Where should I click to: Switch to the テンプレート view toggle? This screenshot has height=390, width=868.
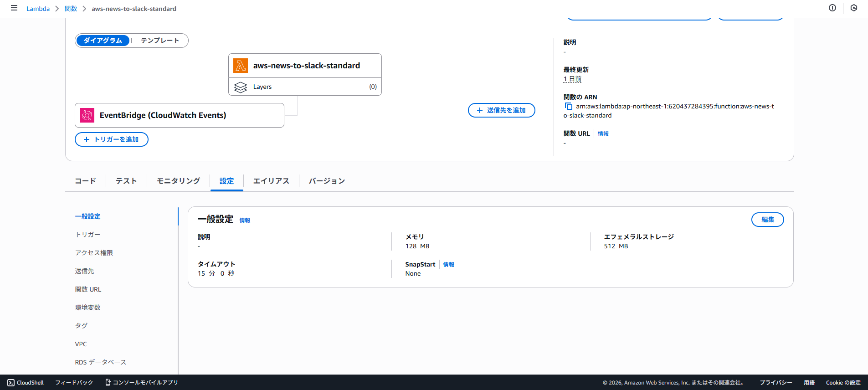click(159, 41)
